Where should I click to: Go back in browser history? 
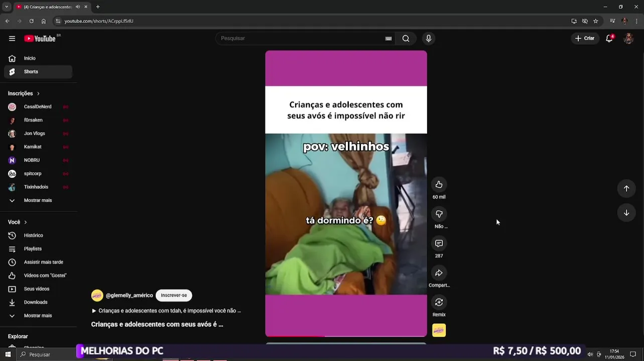[7, 21]
